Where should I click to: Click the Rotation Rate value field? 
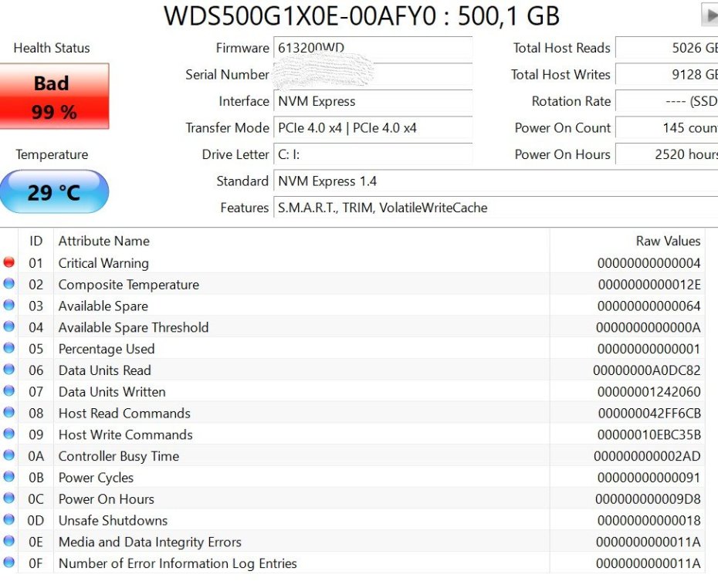click(x=667, y=101)
